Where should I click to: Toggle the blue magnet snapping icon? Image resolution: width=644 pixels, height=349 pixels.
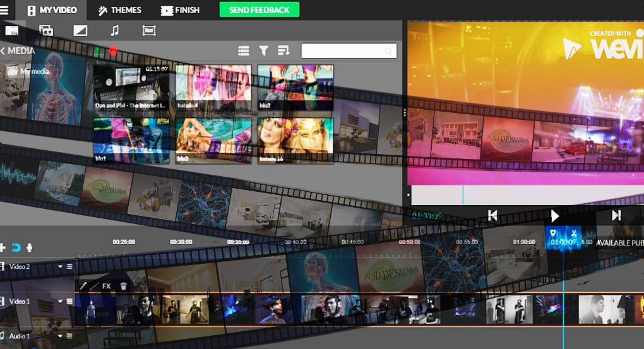(x=16, y=247)
